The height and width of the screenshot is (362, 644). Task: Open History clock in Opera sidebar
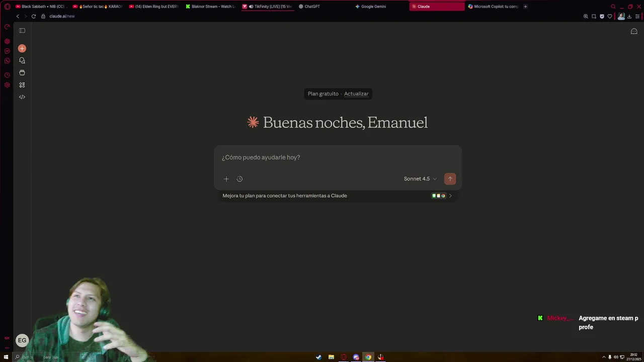7,75
